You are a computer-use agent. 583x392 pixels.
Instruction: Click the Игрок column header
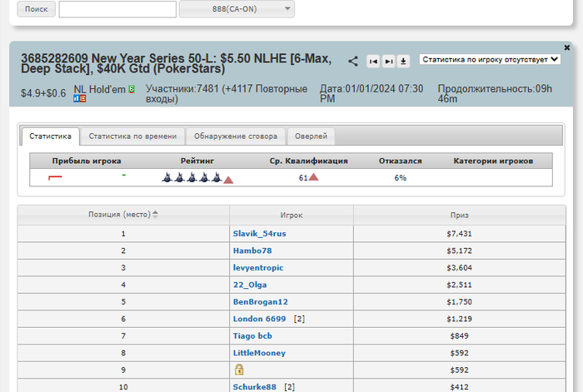click(x=291, y=215)
